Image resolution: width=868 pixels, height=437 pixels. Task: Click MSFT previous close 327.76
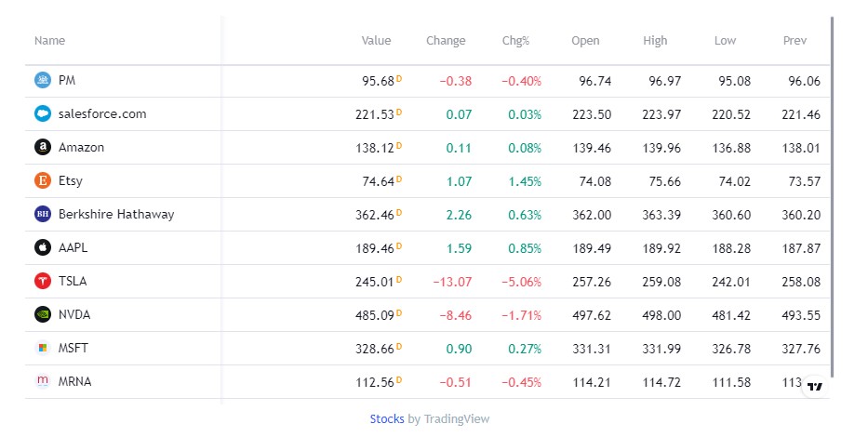pos(801,349)
